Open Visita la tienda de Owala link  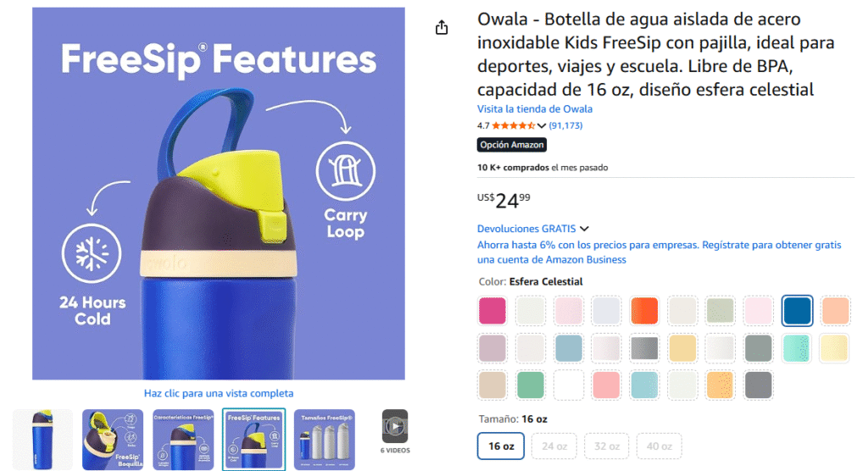(x=535, y=108)
